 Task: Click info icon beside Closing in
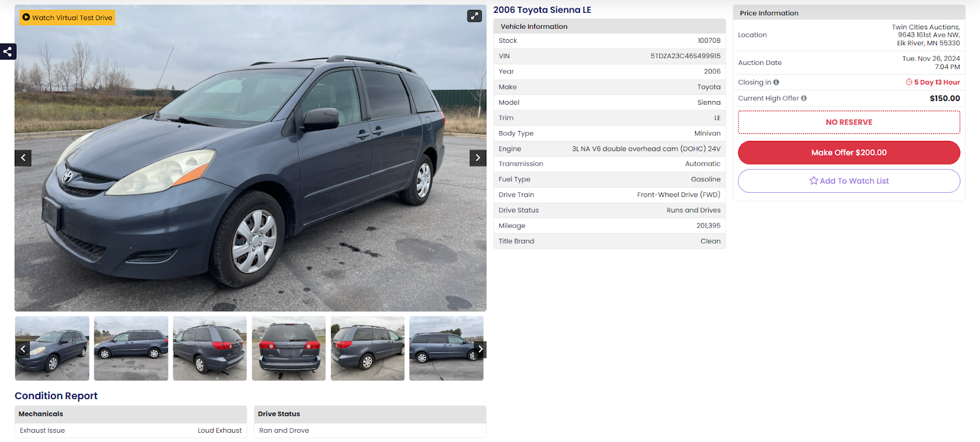click(x=776, y=82)
